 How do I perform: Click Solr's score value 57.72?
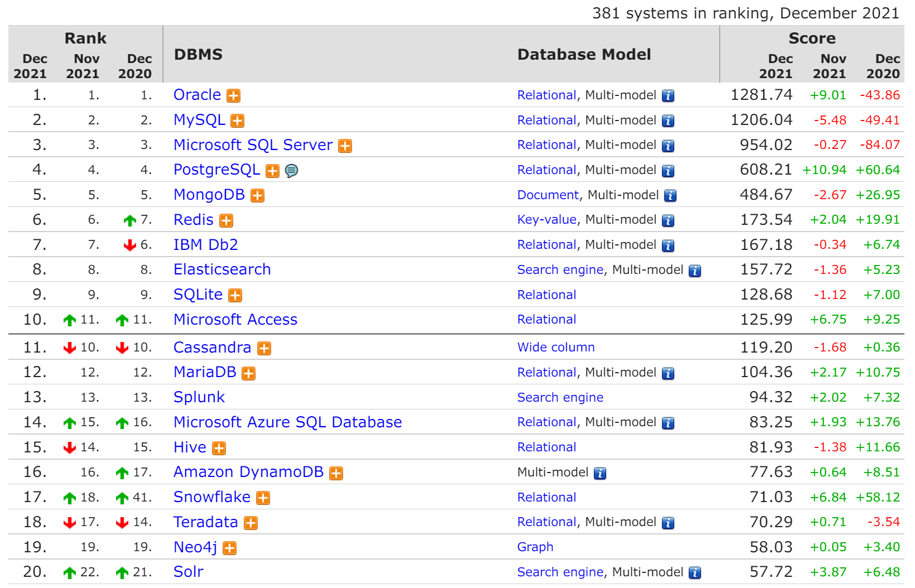pyautogui.click(x=771, y=572)
